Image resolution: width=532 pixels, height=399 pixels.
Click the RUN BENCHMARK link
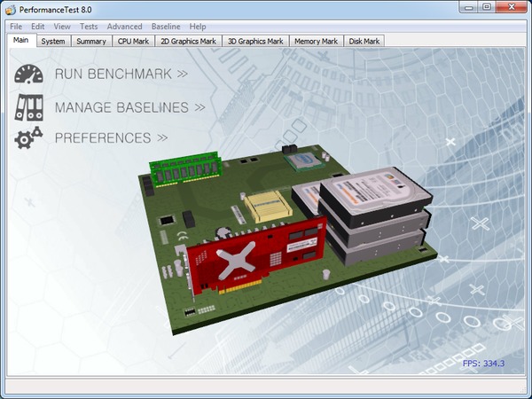click(121, 74)
